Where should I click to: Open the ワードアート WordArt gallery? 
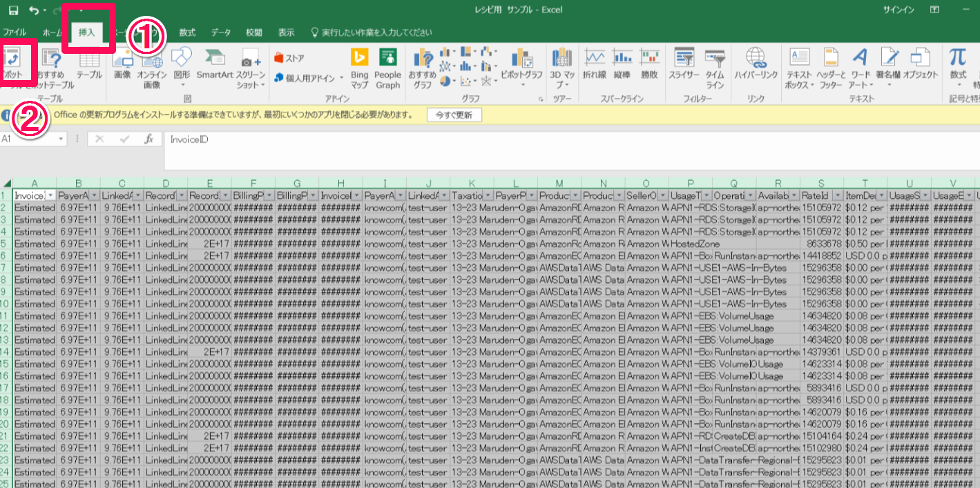coord(861,68)
